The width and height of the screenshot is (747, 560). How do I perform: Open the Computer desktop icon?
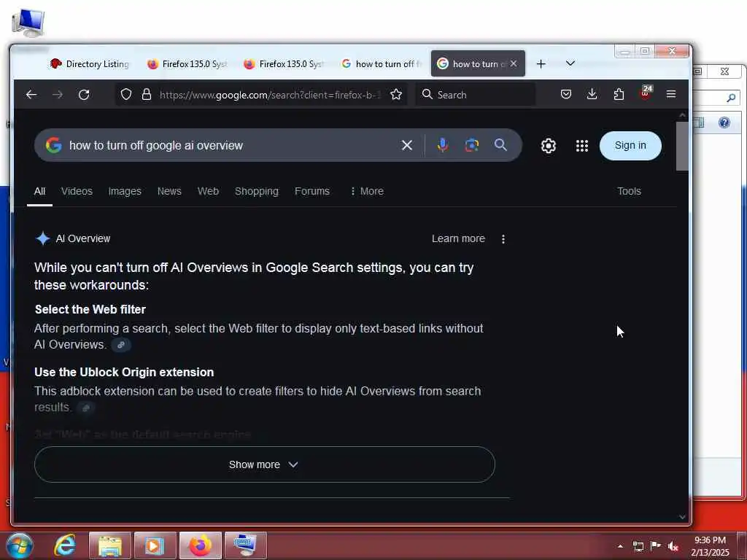pos(28,23)
